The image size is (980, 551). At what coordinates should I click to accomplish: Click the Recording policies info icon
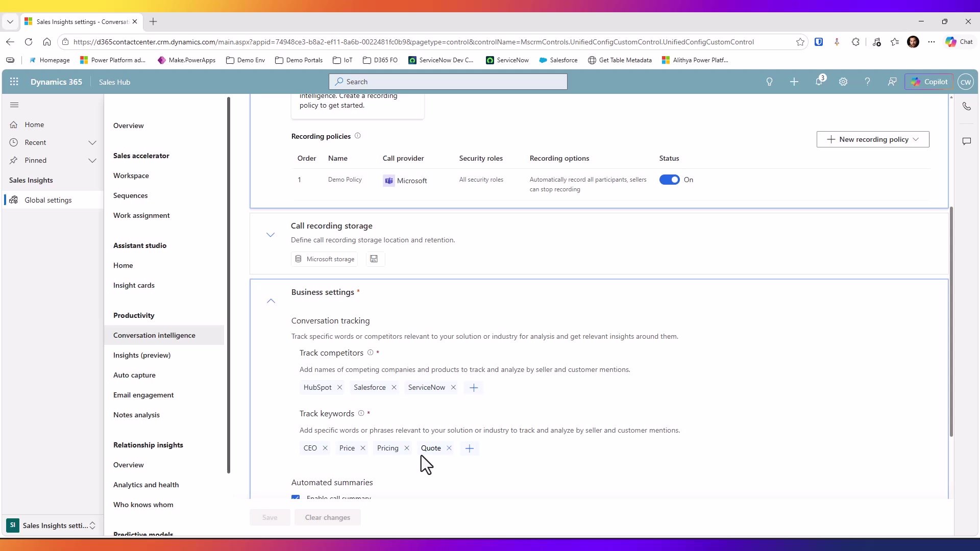tap(358, 136)
